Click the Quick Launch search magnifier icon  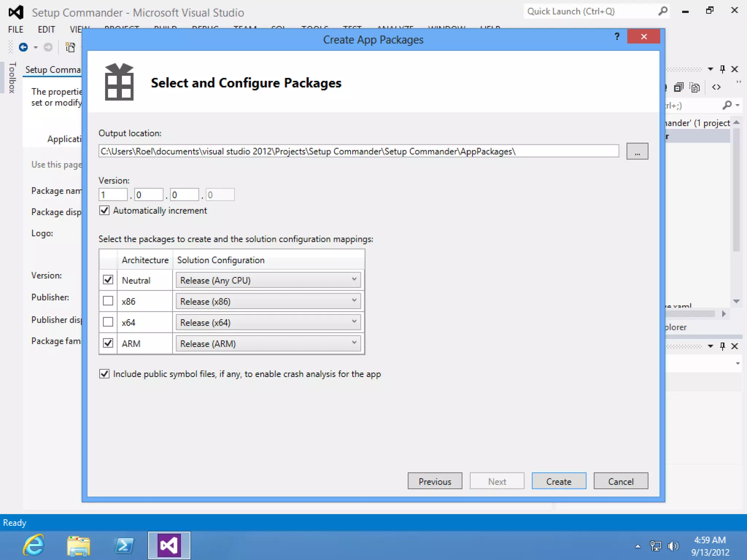[x=663, y=11]
